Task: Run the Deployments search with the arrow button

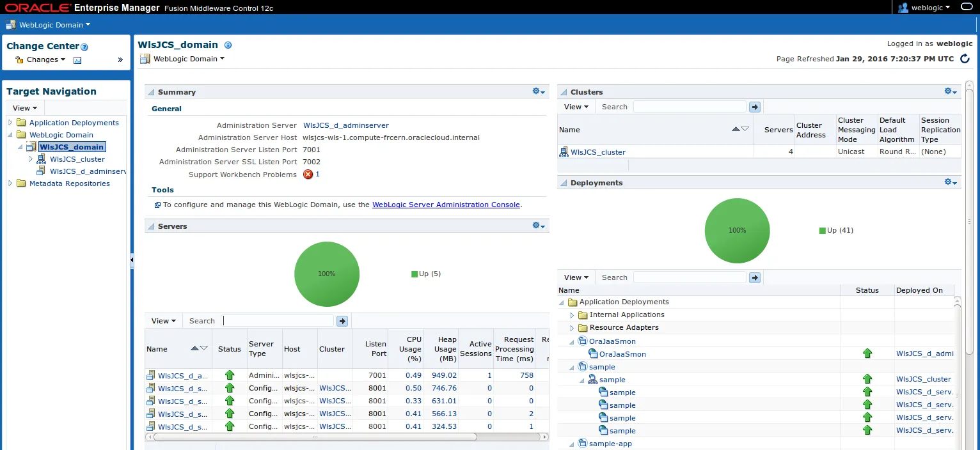Action: (754, 277)
